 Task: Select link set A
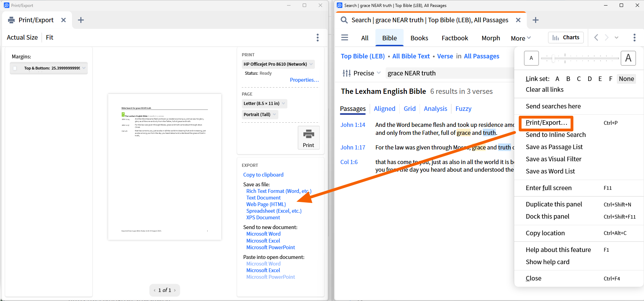(557, 79)
